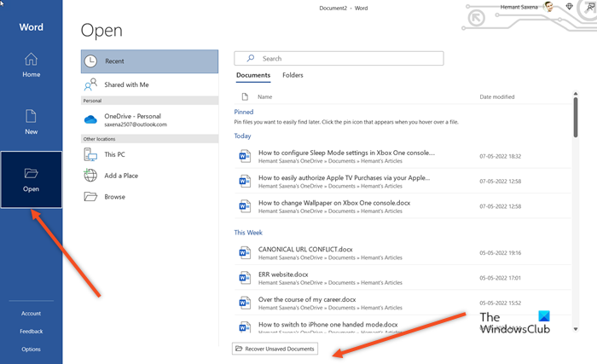The width and height of the screenshot is (597, 364).
Task: Open Options in left sidebar
Action: pyautogui.click(x=31, y=350)
